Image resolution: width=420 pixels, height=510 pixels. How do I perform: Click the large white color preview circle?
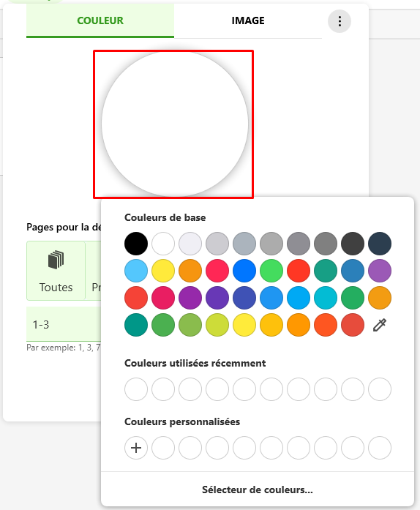175,124
